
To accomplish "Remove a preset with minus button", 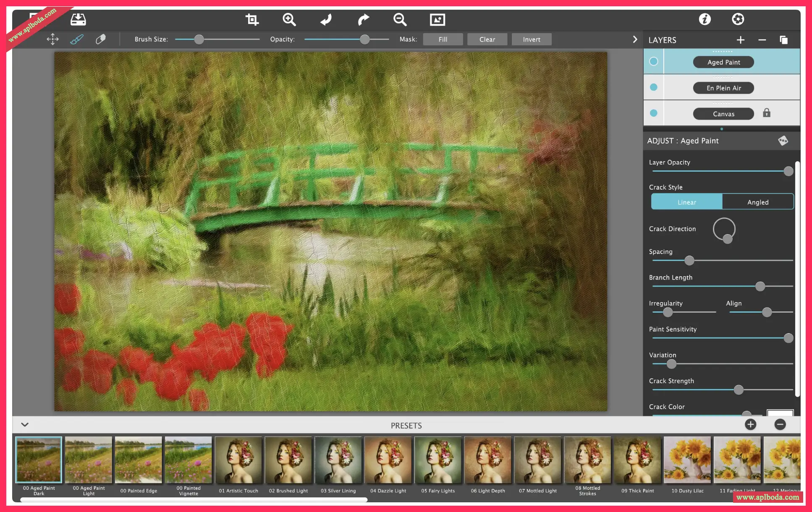I will tap(780, 424).
